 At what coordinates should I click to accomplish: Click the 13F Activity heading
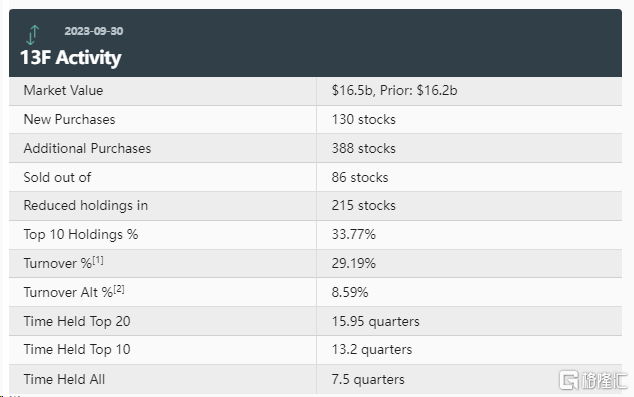point(71,57)
